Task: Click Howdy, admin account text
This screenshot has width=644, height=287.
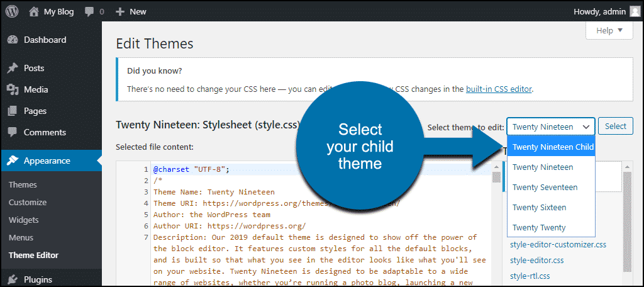Action: [599, 12]
